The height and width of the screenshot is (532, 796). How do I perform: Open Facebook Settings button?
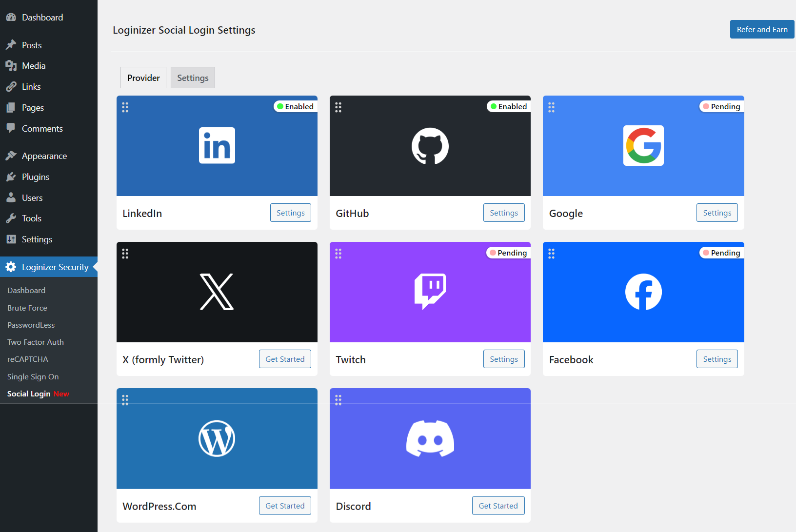click(x=717, y=359)
